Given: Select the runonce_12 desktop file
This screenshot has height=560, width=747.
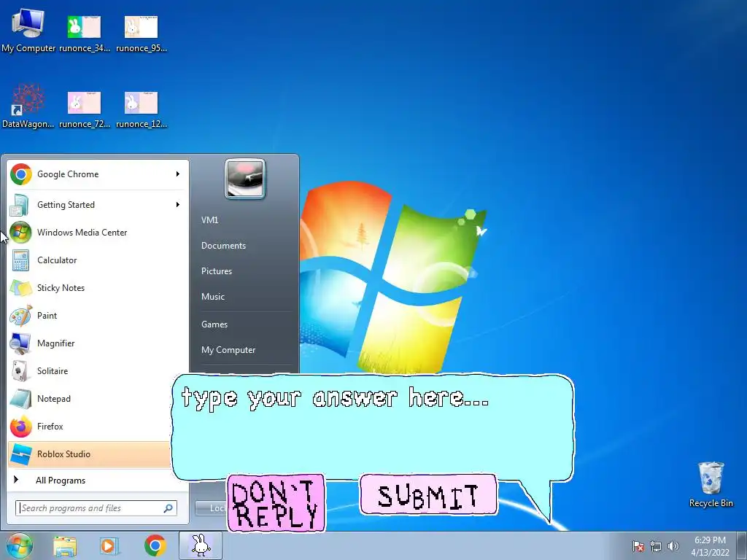Looking at the screenshot, I should [141, 109].
